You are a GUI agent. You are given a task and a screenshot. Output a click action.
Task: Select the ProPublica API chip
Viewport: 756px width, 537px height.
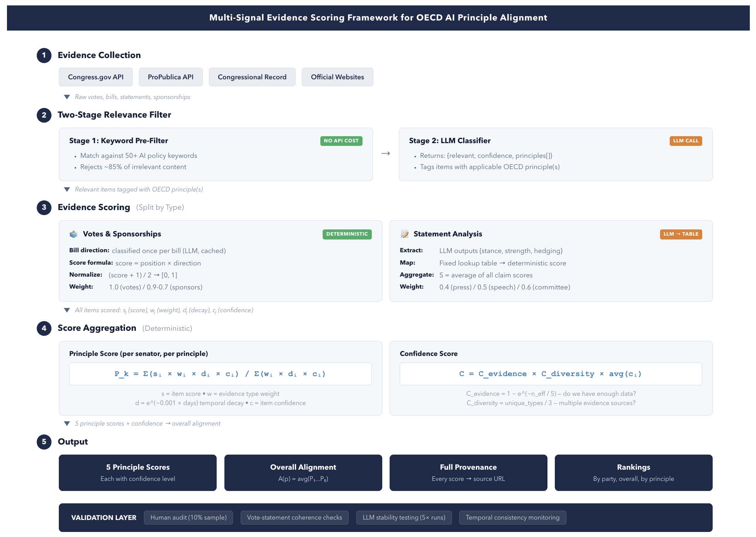(171, 77)
